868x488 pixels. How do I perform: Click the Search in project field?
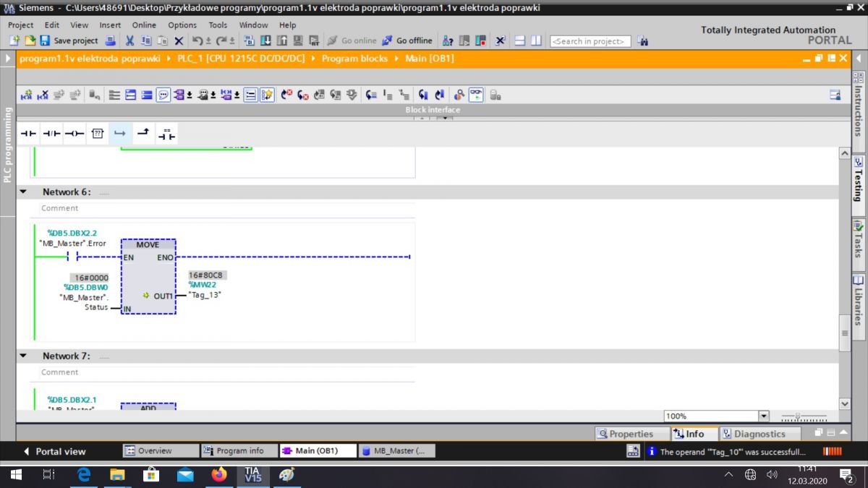point(590,41)
